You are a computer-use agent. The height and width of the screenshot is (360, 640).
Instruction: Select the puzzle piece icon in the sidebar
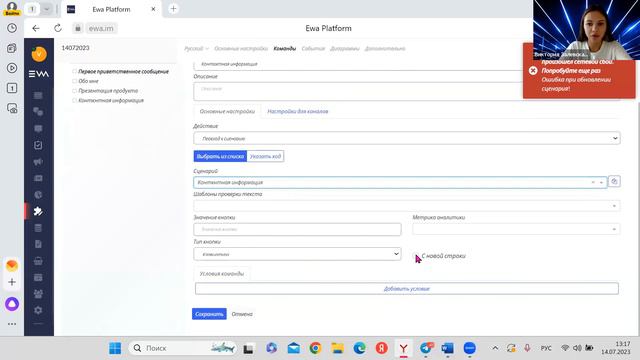38,211
